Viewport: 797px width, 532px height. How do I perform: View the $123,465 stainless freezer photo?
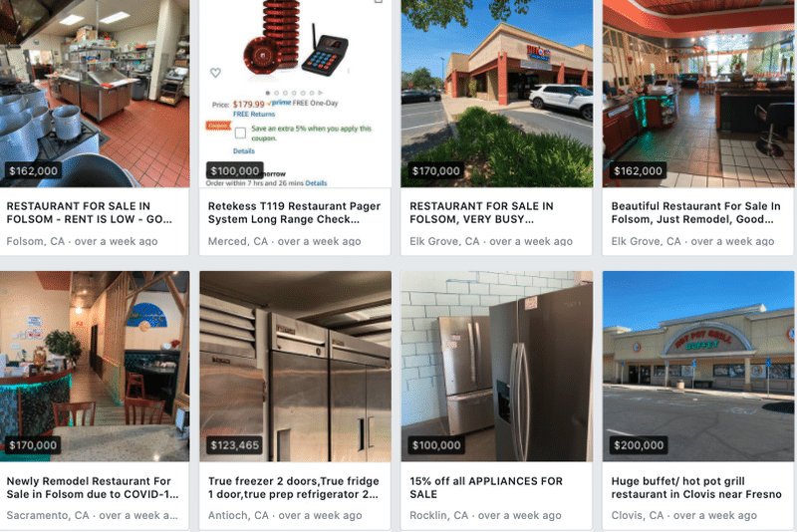tap(295, 366)
